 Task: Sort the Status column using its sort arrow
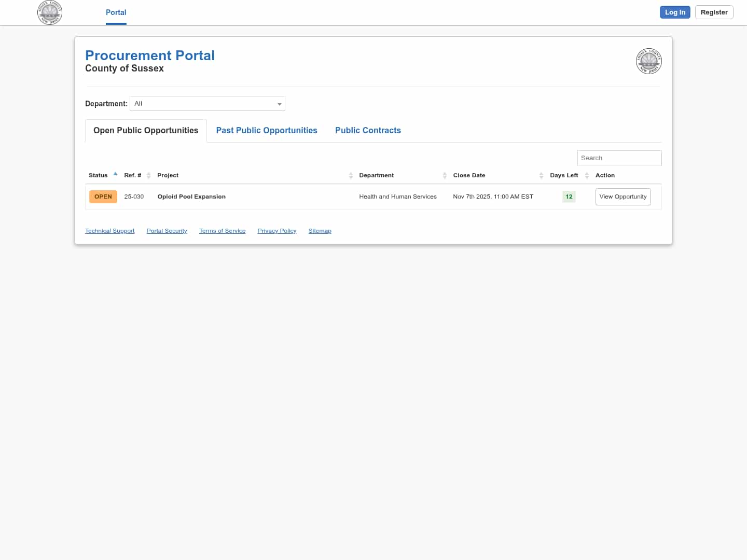tap(115, 174)
